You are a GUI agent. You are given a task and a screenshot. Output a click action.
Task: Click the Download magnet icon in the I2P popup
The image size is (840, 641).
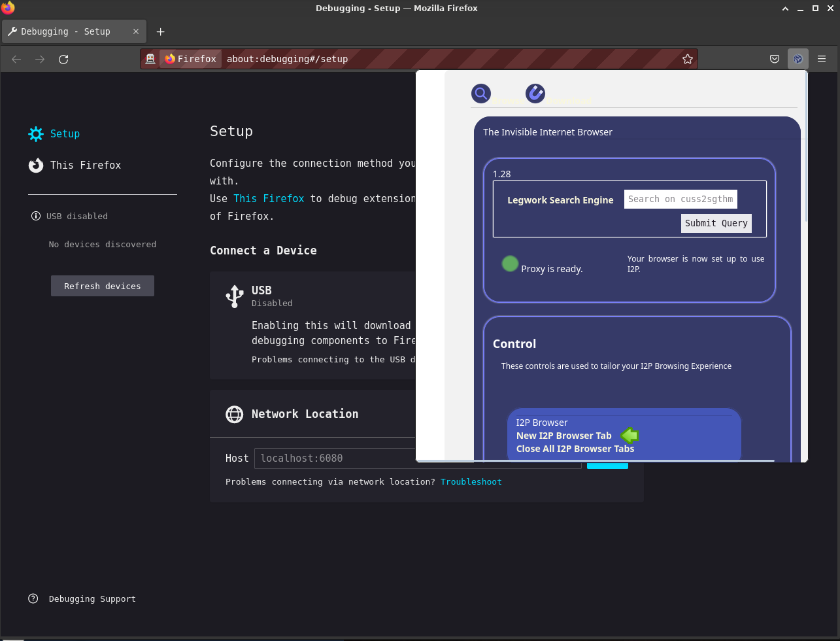pyautogui.click(x=535, y=94)
